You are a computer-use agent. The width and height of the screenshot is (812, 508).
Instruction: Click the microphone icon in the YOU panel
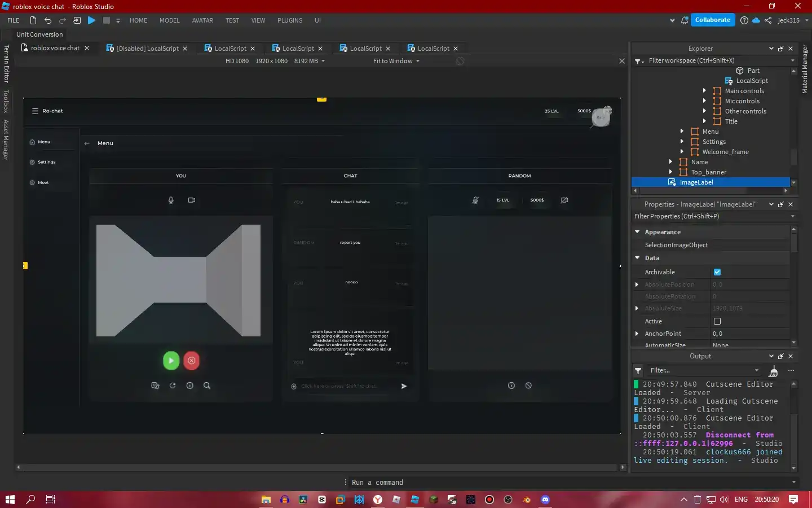171,200
